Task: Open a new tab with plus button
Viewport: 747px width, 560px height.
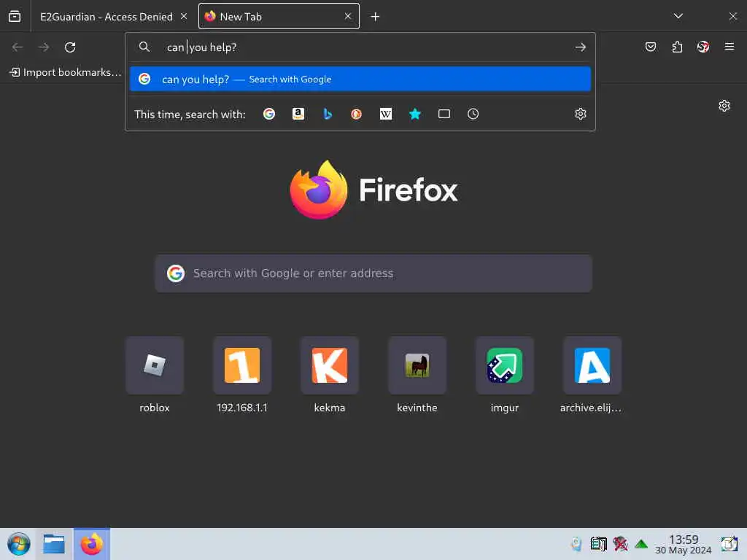Action: click(x=376, y=17)
